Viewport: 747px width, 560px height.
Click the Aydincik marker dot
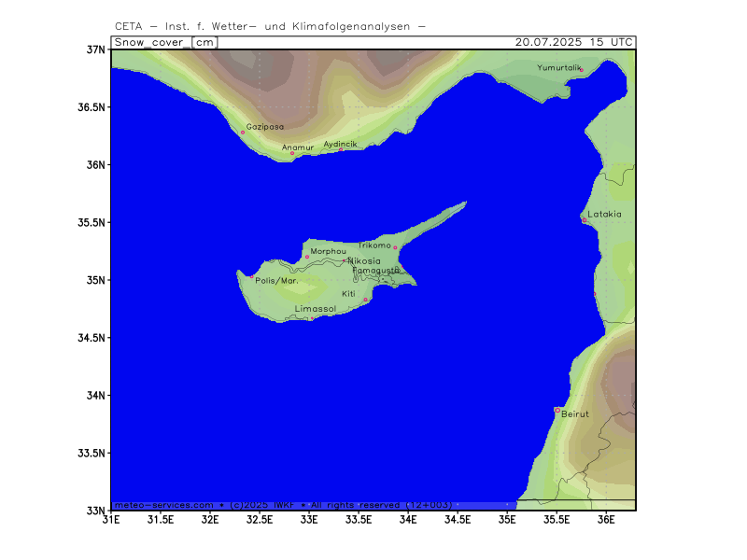click(x=341, y=150)
